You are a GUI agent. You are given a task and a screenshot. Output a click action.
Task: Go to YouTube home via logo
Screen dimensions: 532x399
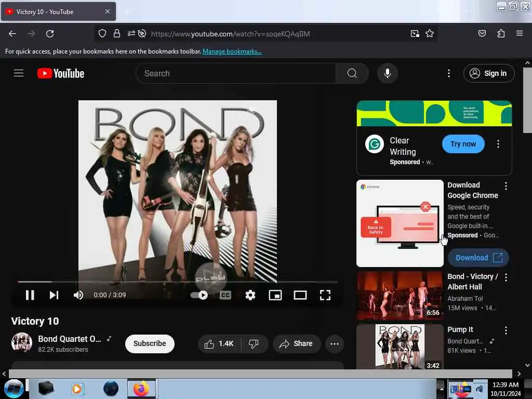click(x=61, y=73)
